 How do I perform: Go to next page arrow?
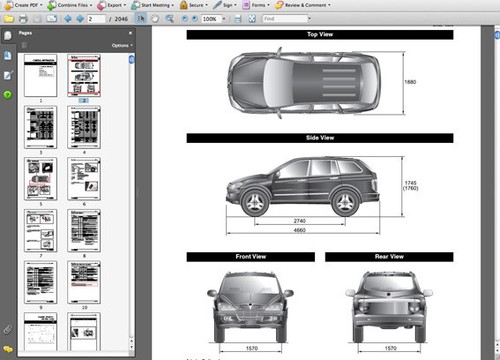tap(80, 19)
